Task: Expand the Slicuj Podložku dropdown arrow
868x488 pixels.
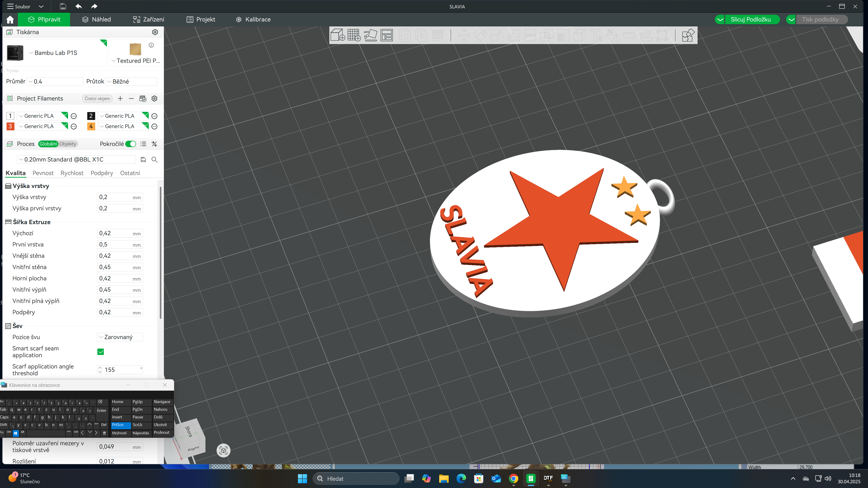Action: (720, 19)
